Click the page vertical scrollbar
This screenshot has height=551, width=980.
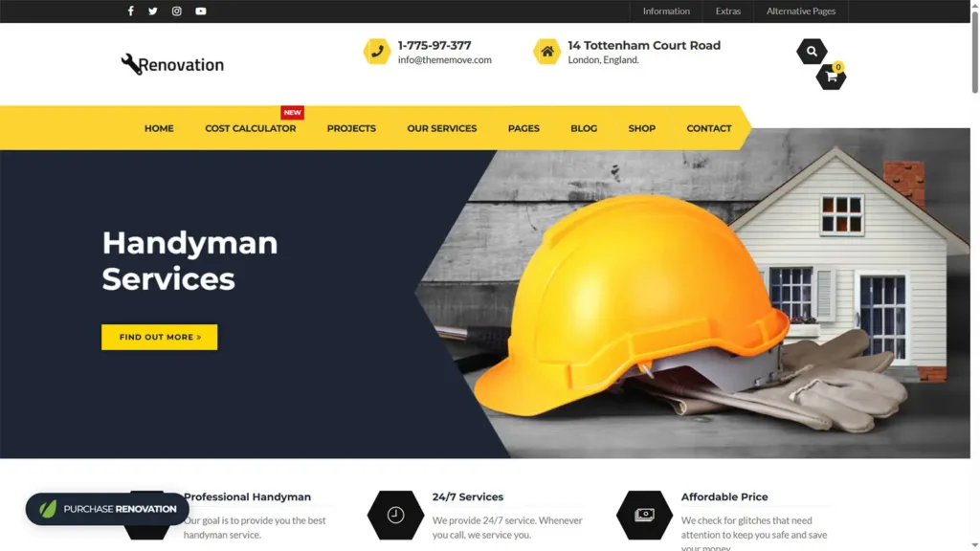(975, 275)
